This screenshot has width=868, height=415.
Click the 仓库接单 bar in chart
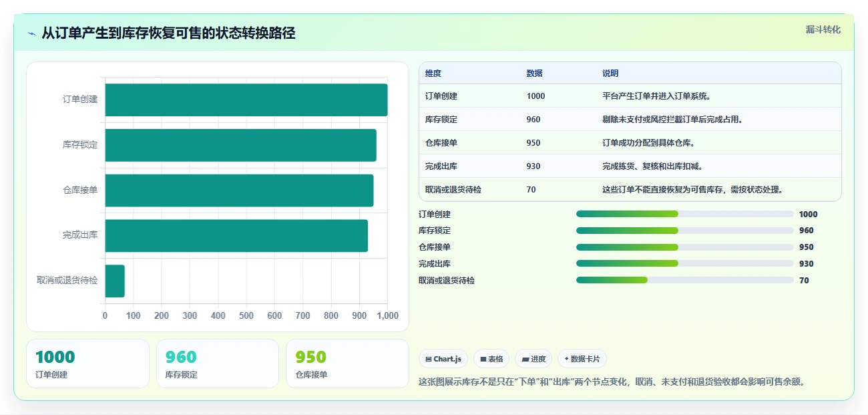click(239, 190)
